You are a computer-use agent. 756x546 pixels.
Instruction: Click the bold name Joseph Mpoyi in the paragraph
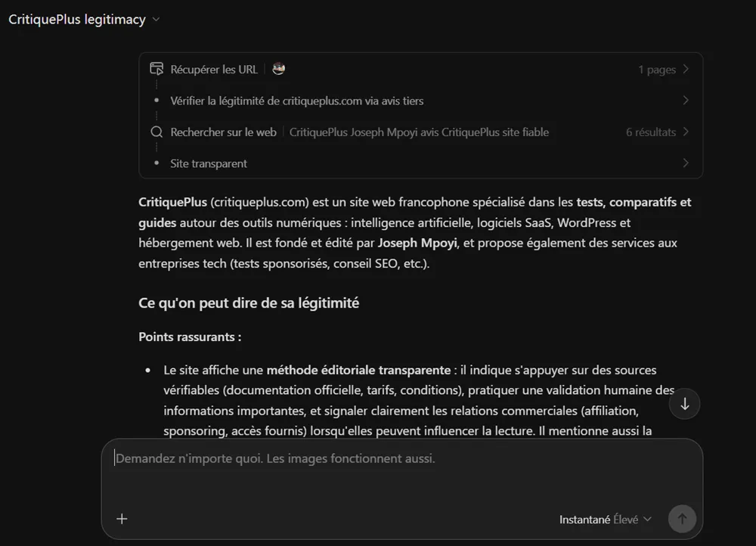pyautogui.click(x=417, y=243)
